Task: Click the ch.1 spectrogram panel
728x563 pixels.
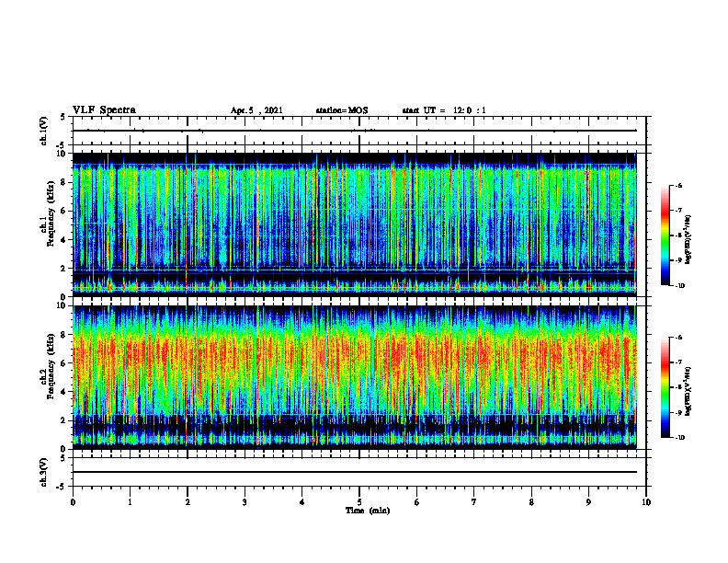Action: coord(355,224)
